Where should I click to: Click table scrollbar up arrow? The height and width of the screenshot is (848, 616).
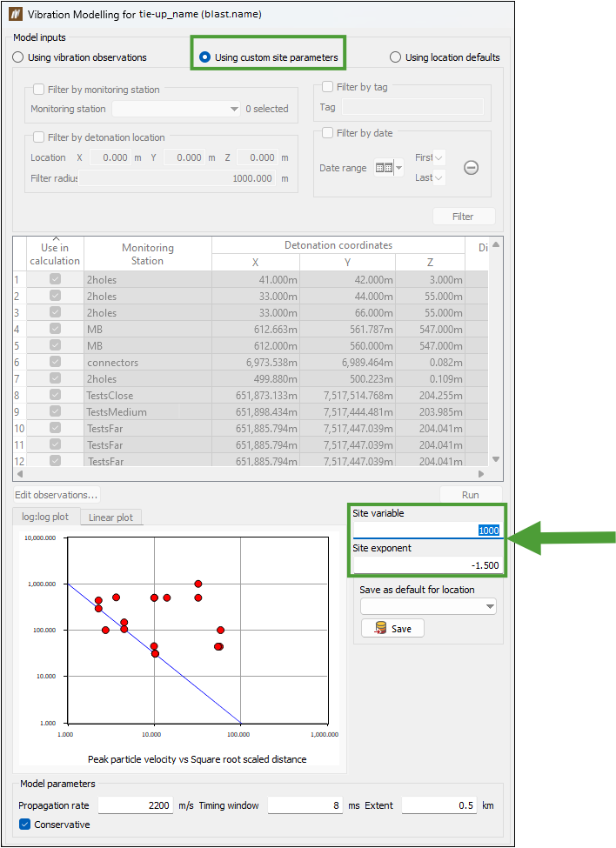click(496, 245)
